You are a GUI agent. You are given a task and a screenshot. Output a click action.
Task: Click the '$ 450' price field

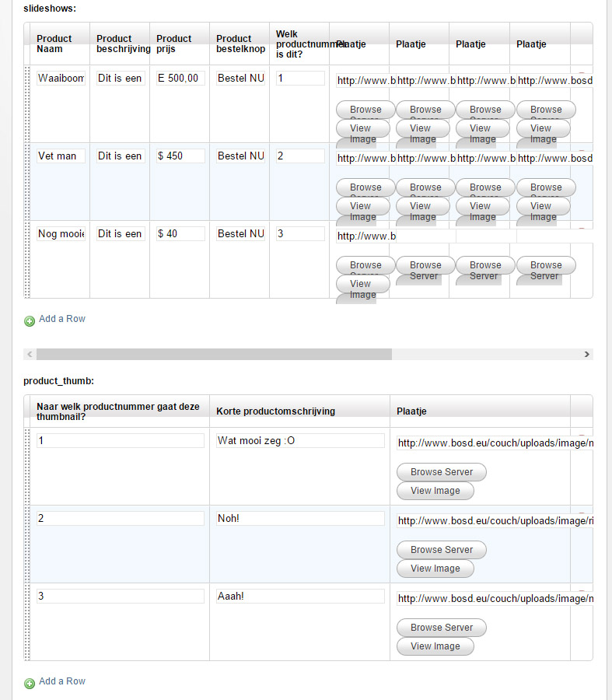pyautogui.click(x=180, y=156)
